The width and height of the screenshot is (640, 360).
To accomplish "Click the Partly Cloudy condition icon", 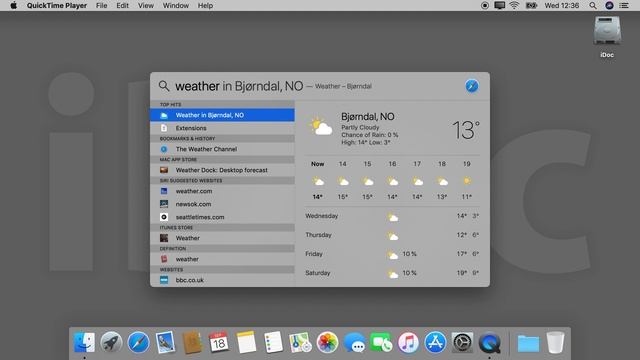I will [x=320, y=126].
